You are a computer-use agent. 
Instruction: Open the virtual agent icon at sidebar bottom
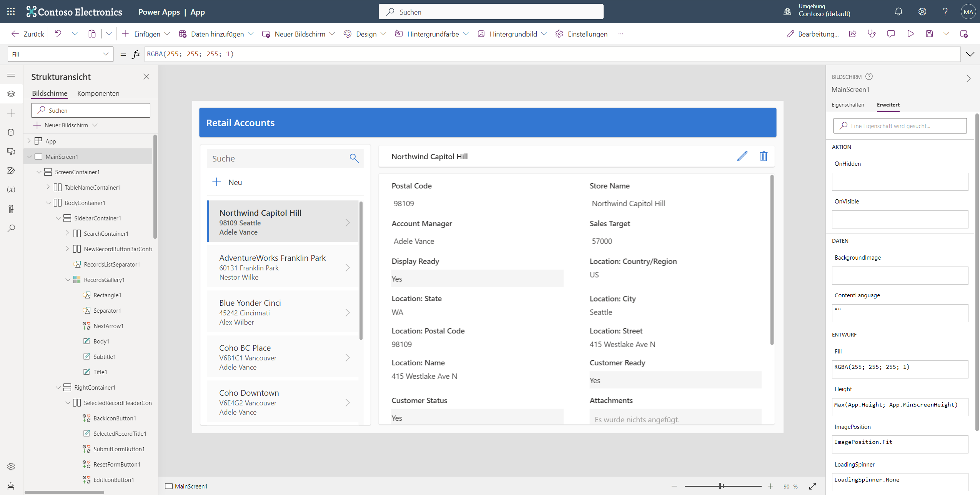[x=11, y=486]
